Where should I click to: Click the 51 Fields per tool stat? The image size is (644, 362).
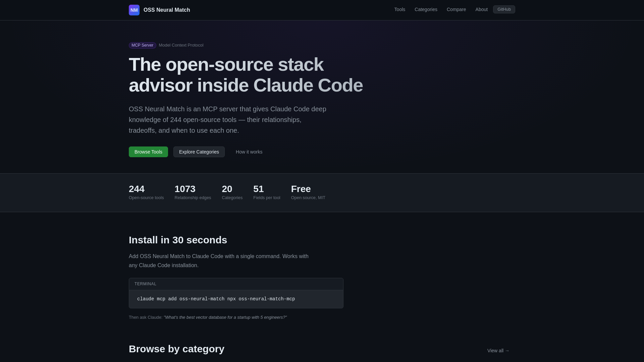267,192
